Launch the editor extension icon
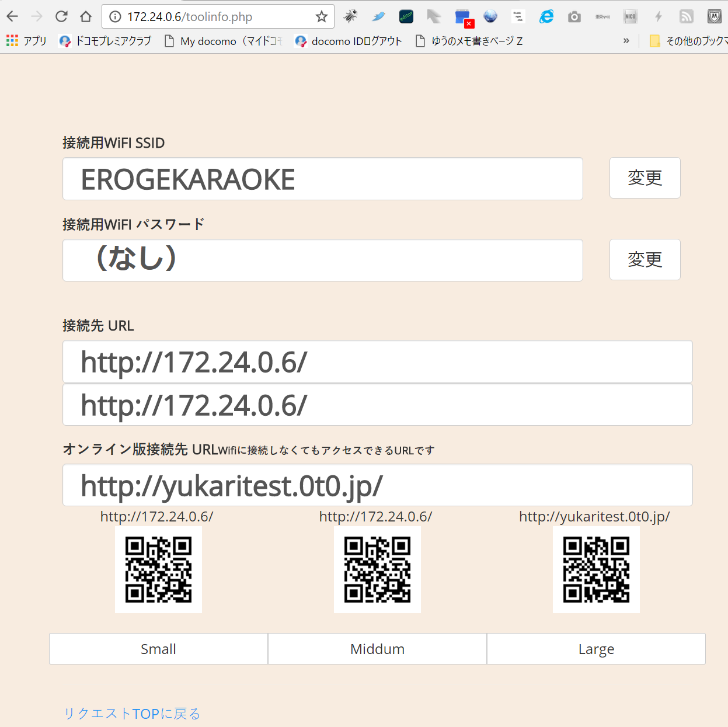Image resolution: width=728 pixels, height=727 pixels. [406, 16]
